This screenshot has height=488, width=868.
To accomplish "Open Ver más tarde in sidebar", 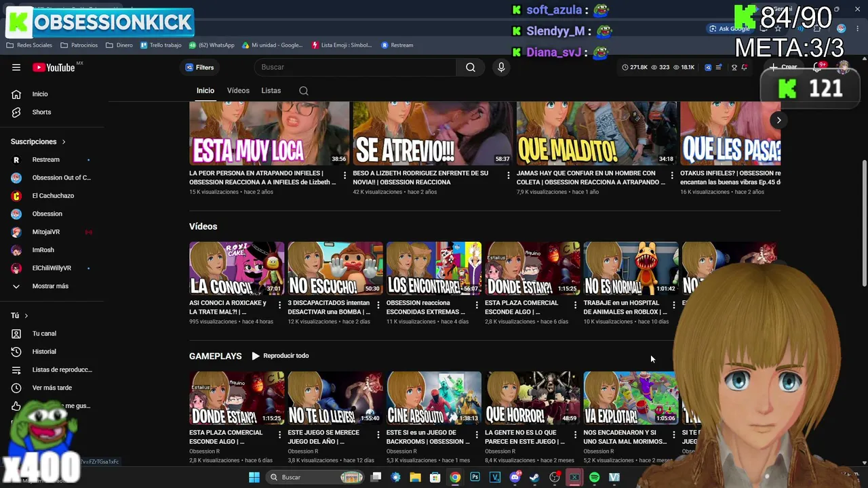I will pos(52,388).
